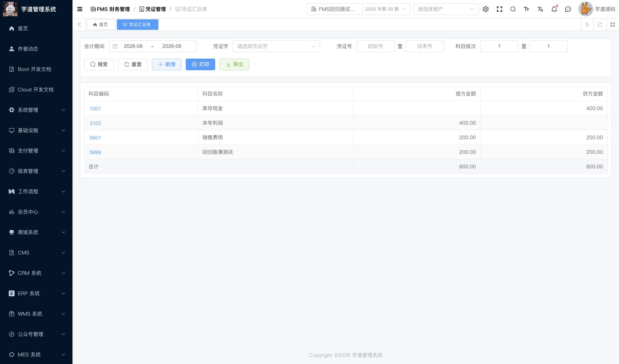The width and height of the screenshot is (619, 364).
Task: Open the 请选择凭证字 dropdown
Action: pyautogui.click(x=276, y=46)
